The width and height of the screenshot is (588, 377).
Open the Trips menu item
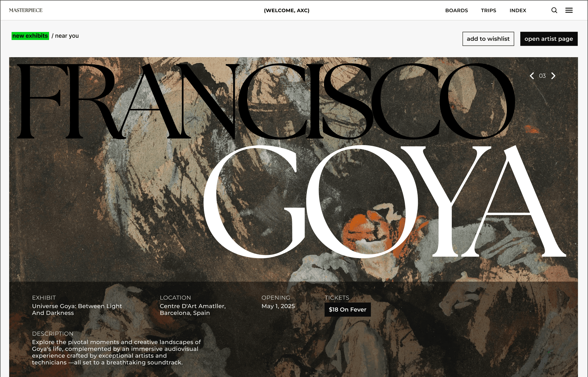488,10
